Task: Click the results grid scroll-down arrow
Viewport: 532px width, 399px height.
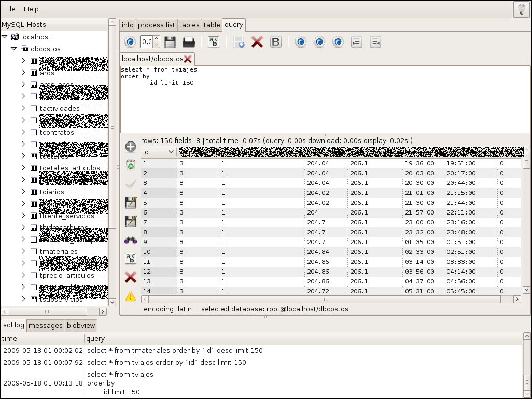Action: click(x=526, y=290)
